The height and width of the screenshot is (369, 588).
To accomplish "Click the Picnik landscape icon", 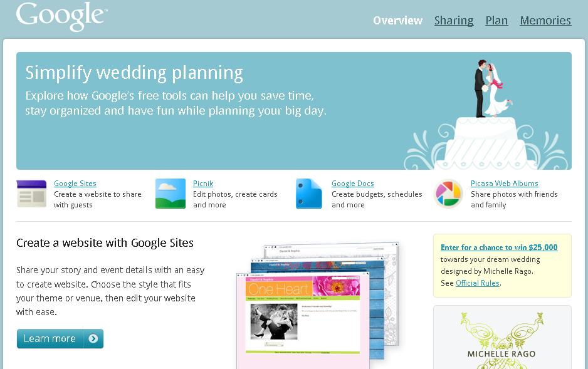I will click(x=171, y=194).
